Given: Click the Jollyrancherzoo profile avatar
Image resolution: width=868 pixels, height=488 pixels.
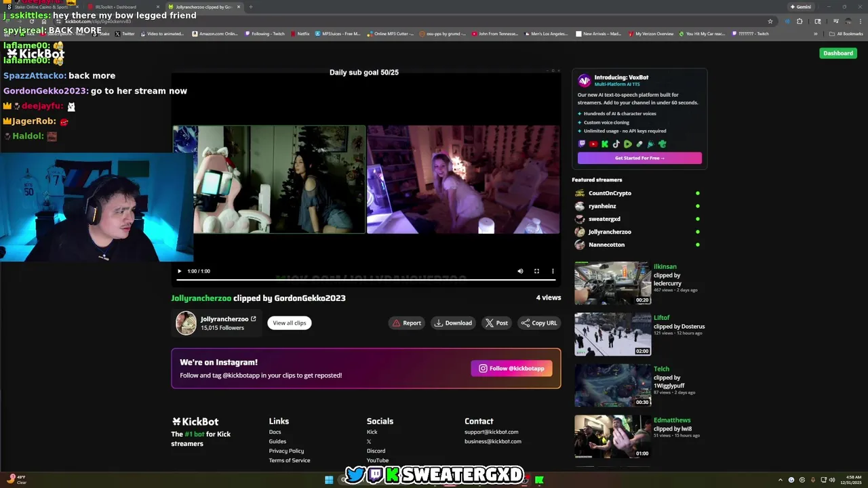Looking at the screenshot, I should pyautogui.click(x=186, y=323).
